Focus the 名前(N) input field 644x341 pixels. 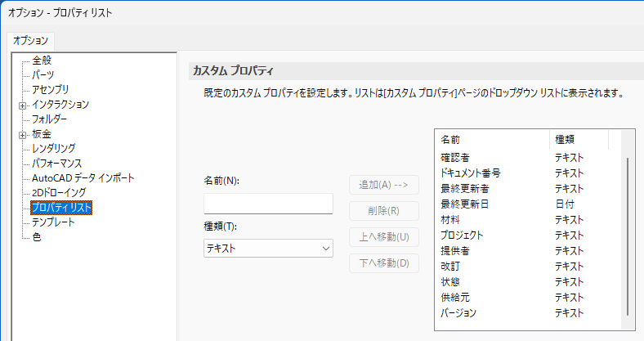click(268, 204)
